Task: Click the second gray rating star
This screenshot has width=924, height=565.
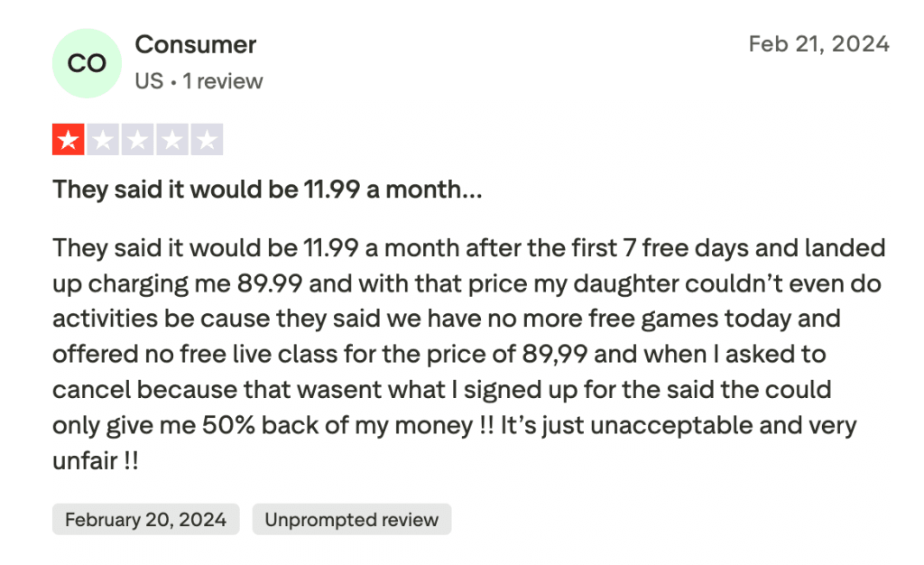Action: [103, 140]
